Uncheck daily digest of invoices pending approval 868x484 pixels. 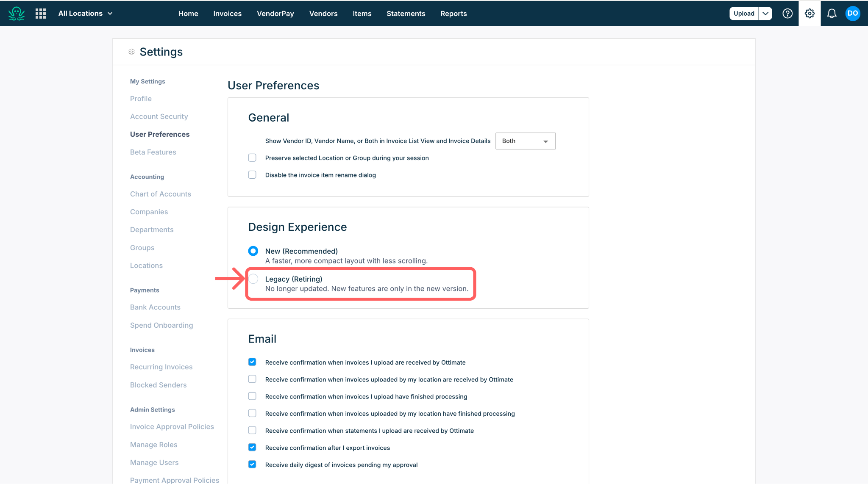[252, 464]
